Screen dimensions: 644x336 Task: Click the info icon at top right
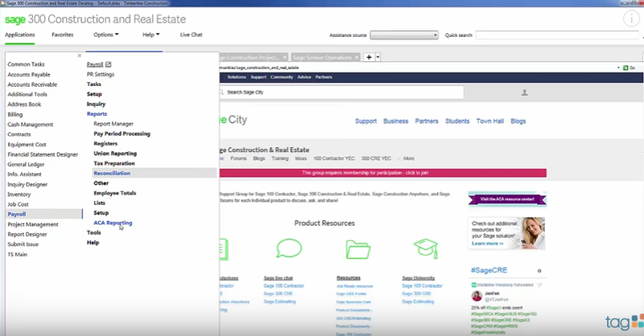tap(631, 18)
